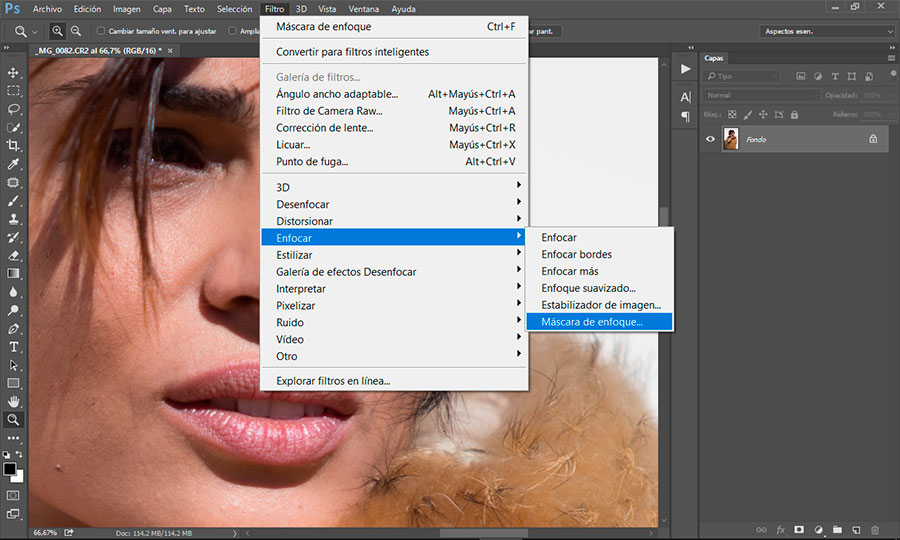Click the zoom out magnifier in options bar
The image size is (900, 540).
pyautogui.click(x=77, y=31)
